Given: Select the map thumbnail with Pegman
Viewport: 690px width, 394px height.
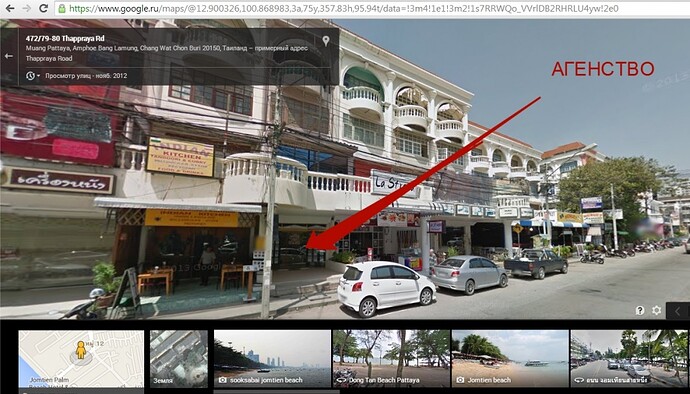Looking at the screenshot, I should pos(81,359).
